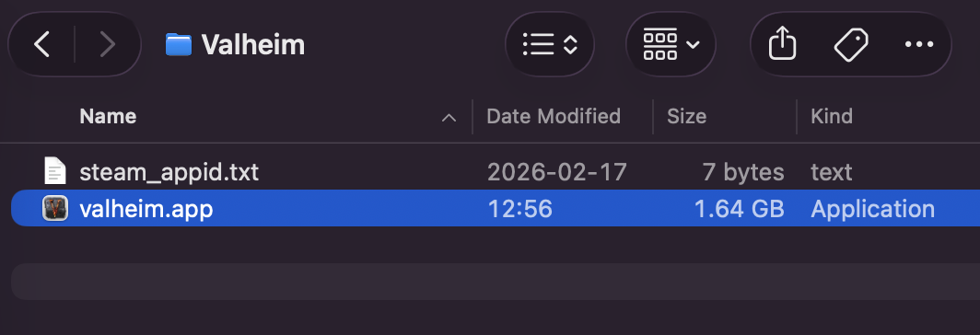Sort files by the Size column
Image resolution: width=980 pixels, height=335 pixels.
686,116
